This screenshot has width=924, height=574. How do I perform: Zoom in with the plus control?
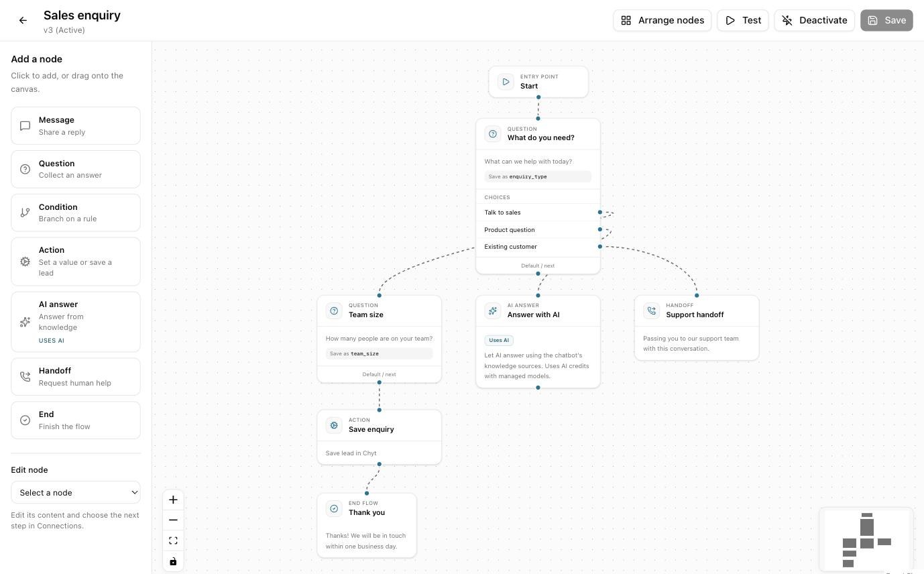(x=173, y=500)
